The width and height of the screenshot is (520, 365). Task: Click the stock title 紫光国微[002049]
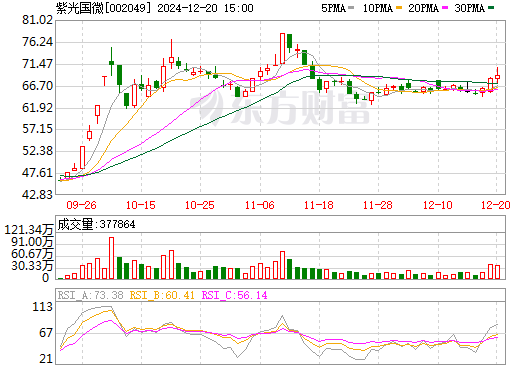(x=103, y=8)
